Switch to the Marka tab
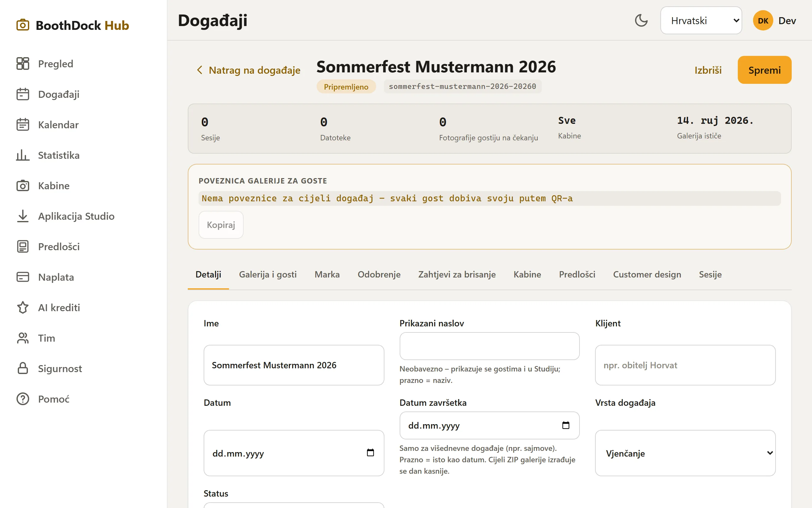Viewport: 812px width, 508px height. coord(327,275)
